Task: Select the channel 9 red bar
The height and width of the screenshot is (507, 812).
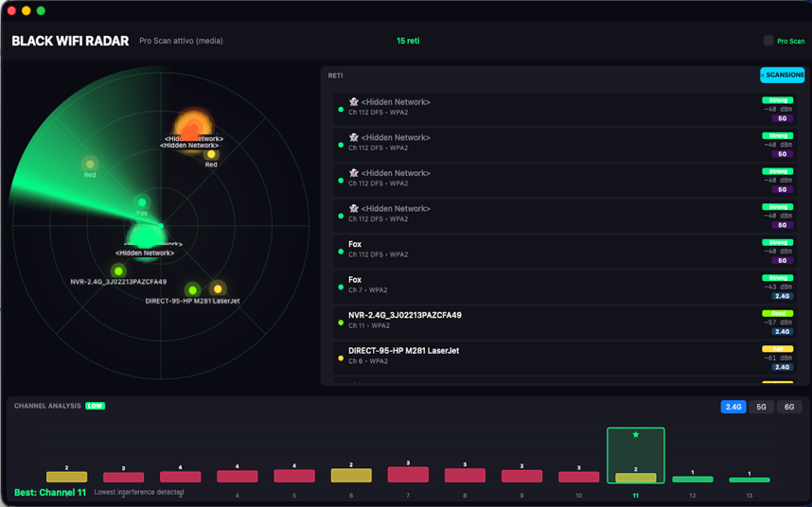Action: (x=521, y=476)
